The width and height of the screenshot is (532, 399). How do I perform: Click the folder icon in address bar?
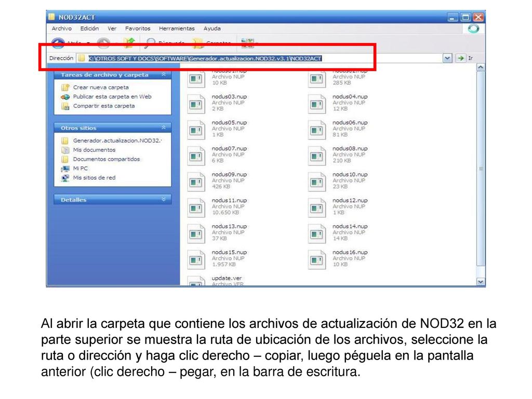tap(82, 58)
